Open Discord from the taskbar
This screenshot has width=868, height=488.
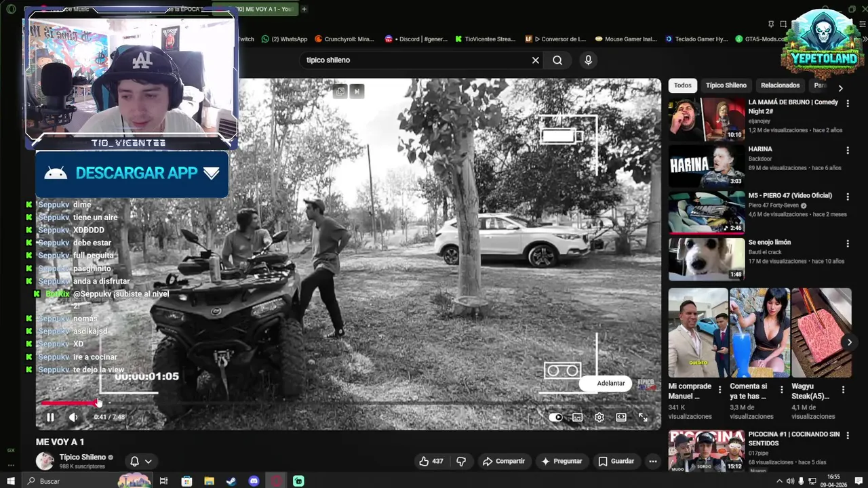point(254,481)
